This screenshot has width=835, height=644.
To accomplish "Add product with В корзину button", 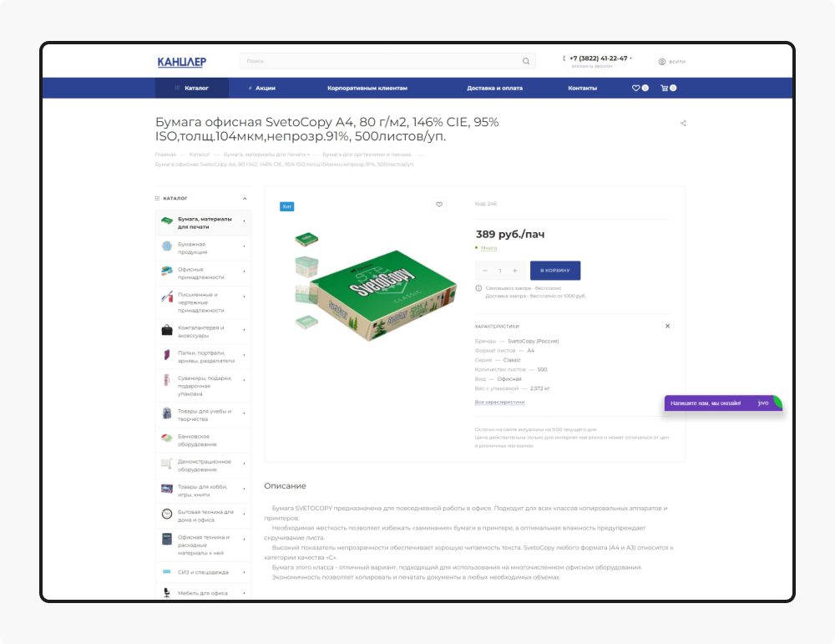I will click(x=555, y=271).
